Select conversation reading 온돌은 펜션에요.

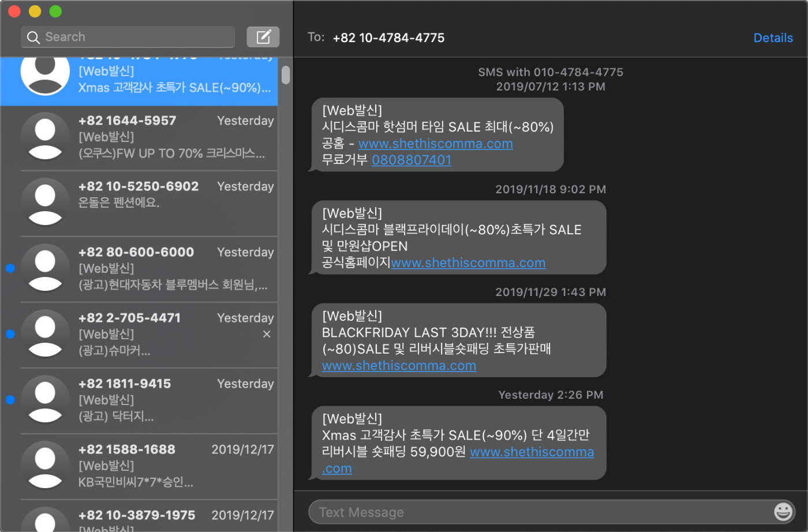139,203
